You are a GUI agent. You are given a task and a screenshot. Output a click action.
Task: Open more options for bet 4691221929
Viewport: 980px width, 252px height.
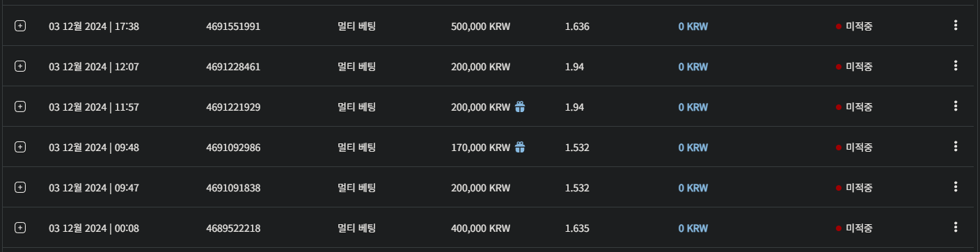956,107
